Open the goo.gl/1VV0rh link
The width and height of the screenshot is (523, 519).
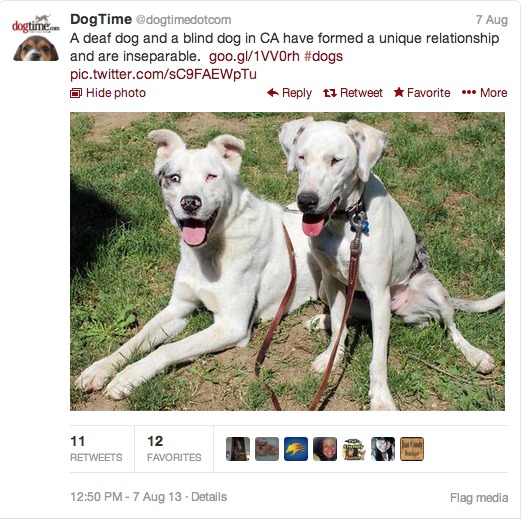click(254, 56)
